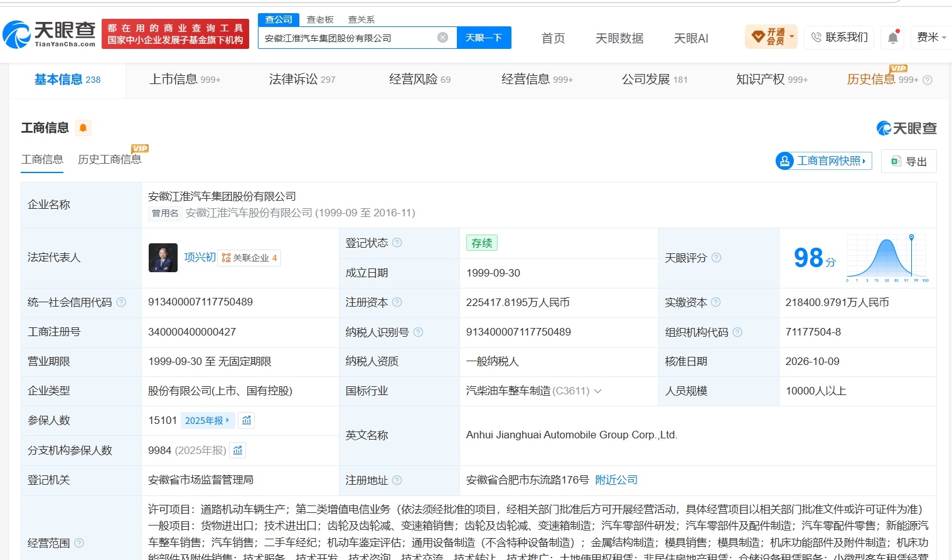Screen dimensions: 952x560
Task: Open the 工商官网快照 snapshot button
Action: (823, 161)
